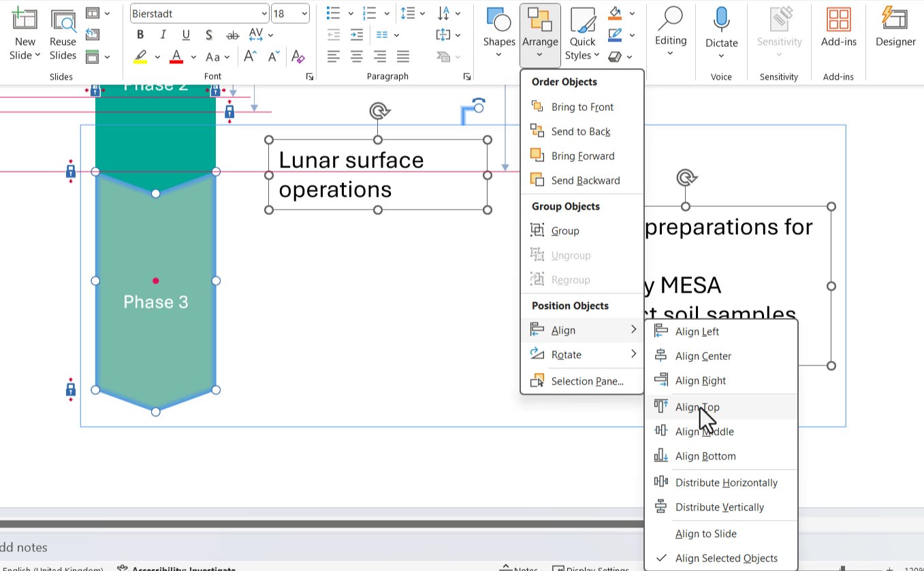This screenshot has width=924, height=571.
Task: Open Designer pane
Action: click(x=895, y=29)
